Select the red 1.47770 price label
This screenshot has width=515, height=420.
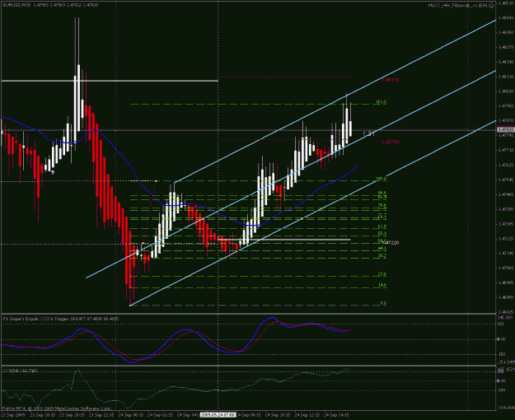point(391,142)
